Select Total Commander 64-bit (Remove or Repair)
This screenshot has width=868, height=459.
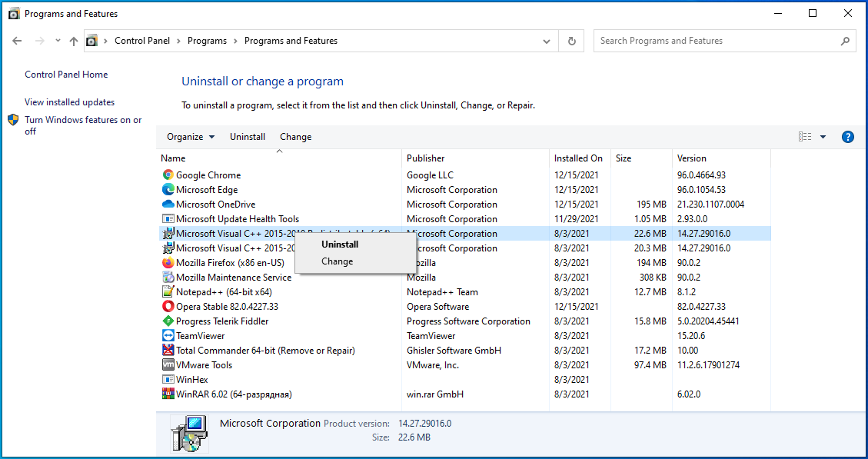coord(265,351)
